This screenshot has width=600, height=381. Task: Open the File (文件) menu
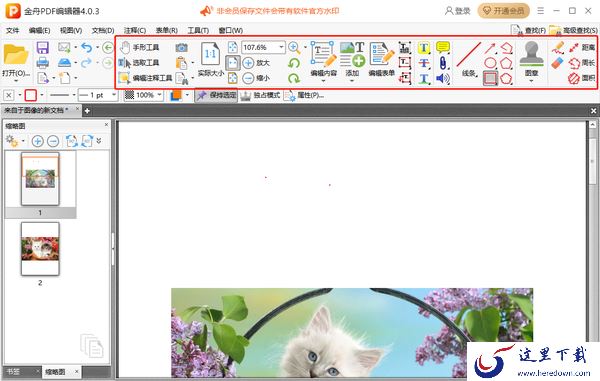coord(12,30)
